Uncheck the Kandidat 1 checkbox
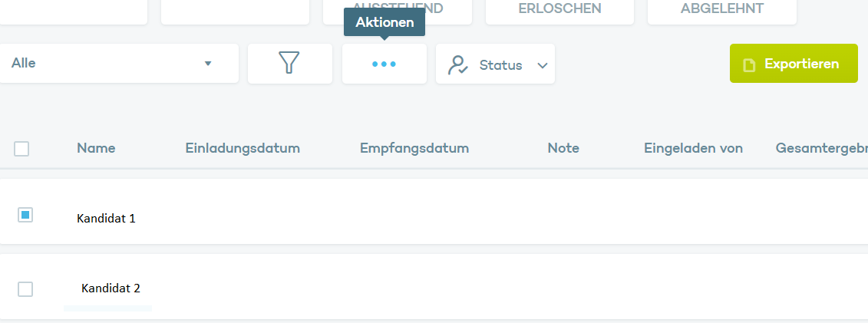The image size is (868, 323). [25, 216]
